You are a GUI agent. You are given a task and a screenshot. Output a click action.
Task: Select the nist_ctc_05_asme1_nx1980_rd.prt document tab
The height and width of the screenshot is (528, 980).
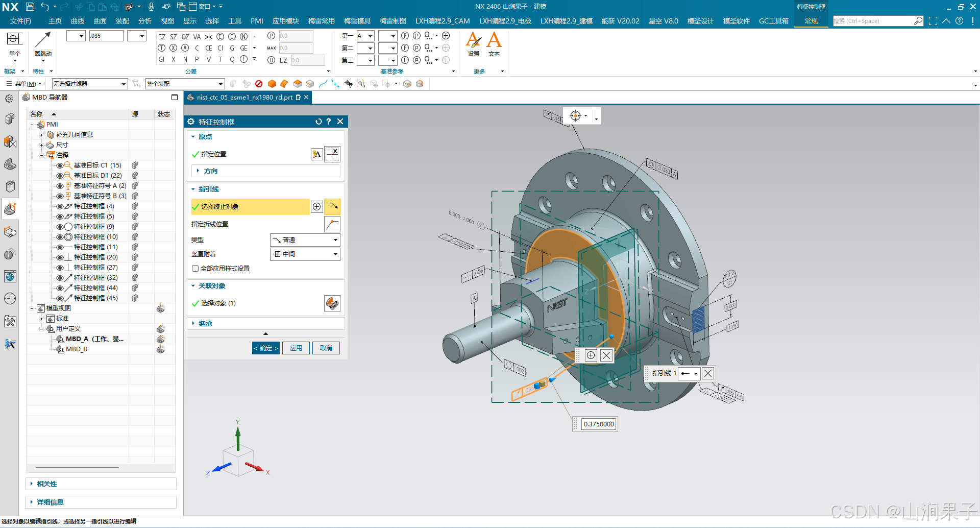click(244, 98)
